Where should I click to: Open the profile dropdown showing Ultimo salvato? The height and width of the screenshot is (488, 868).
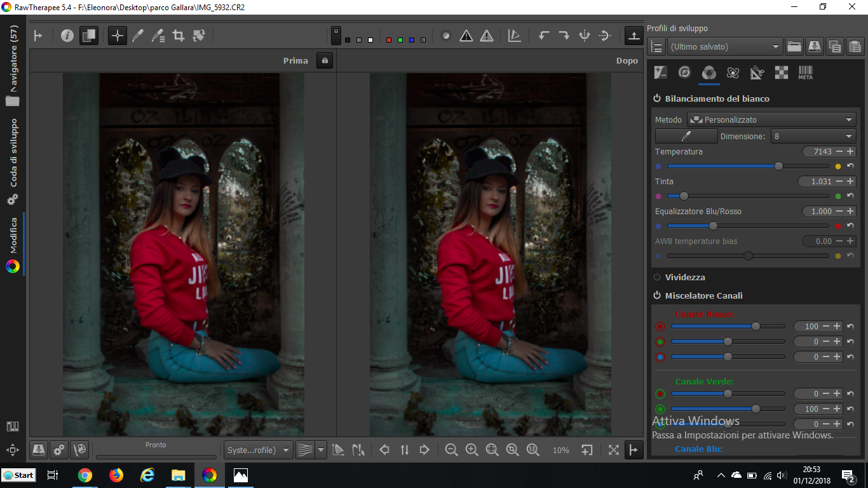pyautogui.click(x=724, y=46)
